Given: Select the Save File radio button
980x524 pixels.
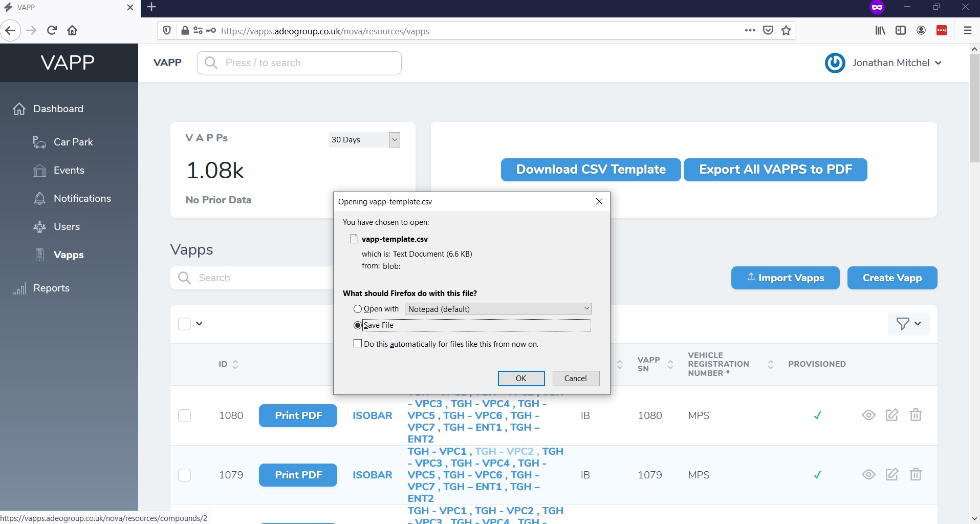Looking at the screenshot, I should point(358,325).
